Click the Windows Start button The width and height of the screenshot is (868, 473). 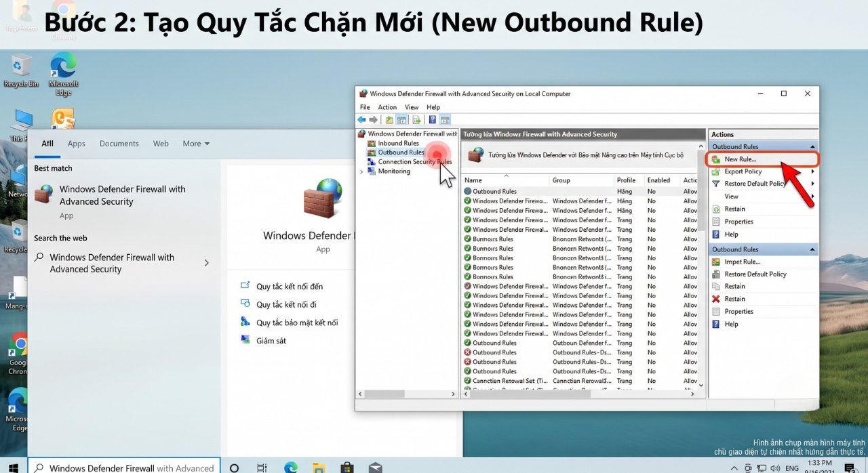pyautogui.click(x=14, y=468)
